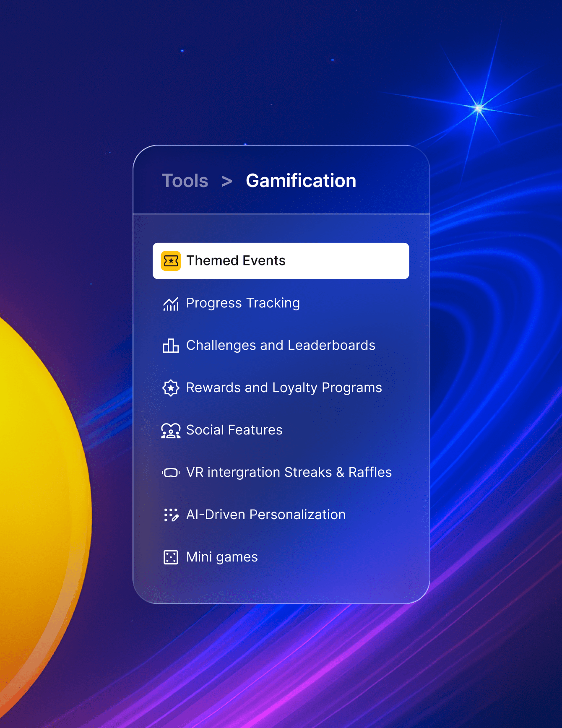Click the AI-Driven Personalization sparkle icon
562x728 pixels.
click(x=171, y=515)
